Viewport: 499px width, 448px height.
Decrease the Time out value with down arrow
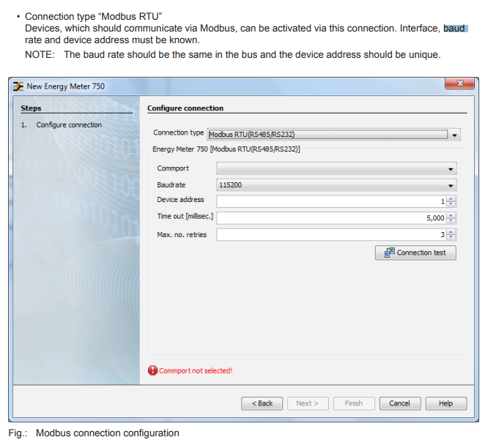coord(451,221)
